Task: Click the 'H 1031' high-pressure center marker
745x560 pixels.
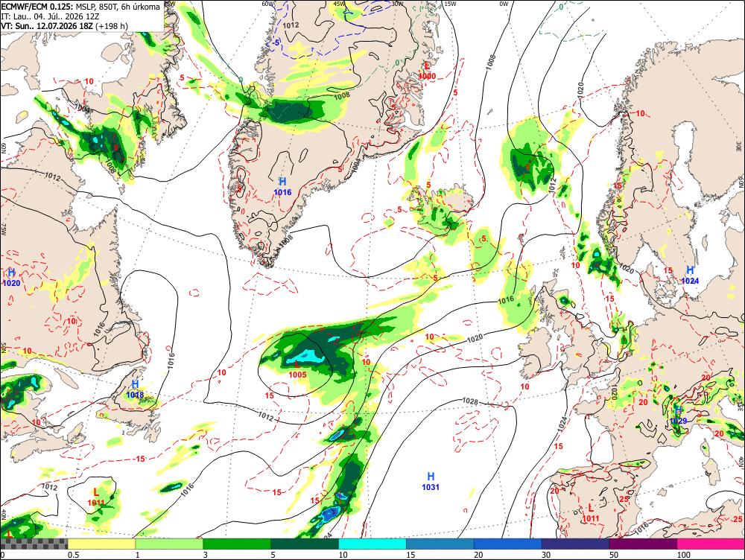Action: (x=431, y=481)
